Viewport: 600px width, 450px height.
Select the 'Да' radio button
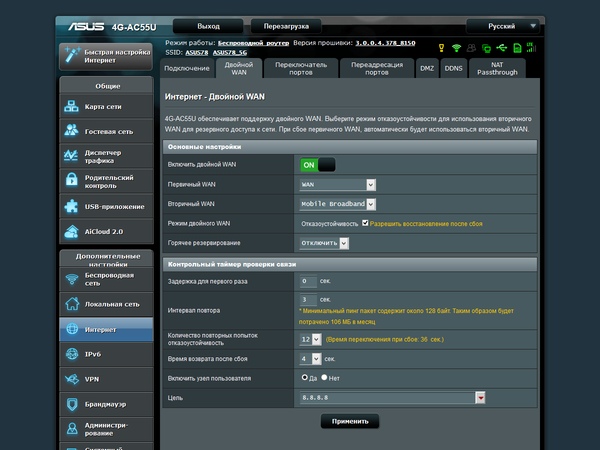tap(304, 378)
